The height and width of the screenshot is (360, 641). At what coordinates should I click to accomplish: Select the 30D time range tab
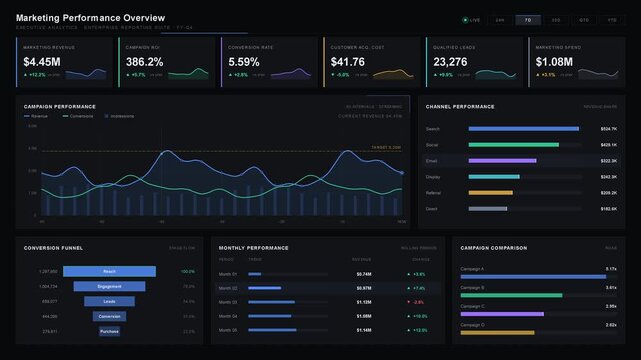coord(556,20)
